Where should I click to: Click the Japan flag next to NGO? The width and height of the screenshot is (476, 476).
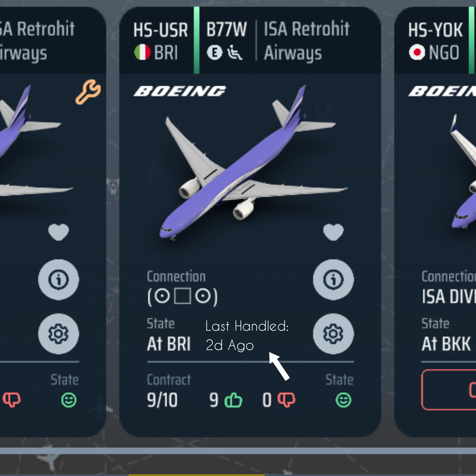pos(417,52)
